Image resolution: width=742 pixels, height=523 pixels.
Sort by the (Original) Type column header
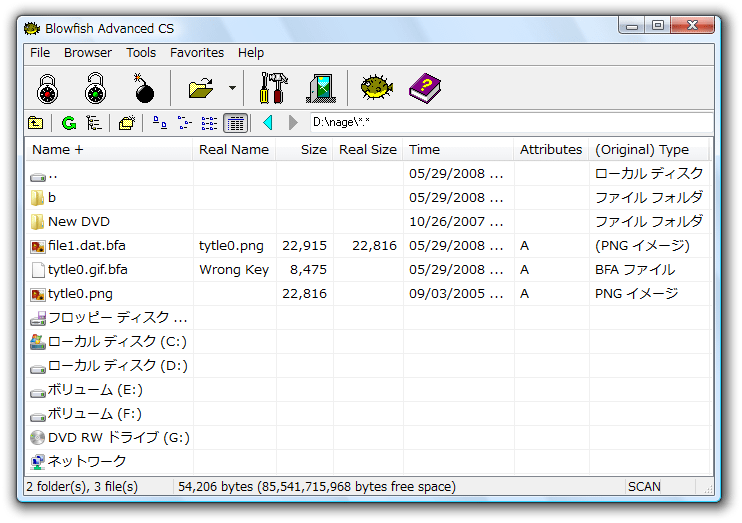pyautogui.click(x=649, y=150)
